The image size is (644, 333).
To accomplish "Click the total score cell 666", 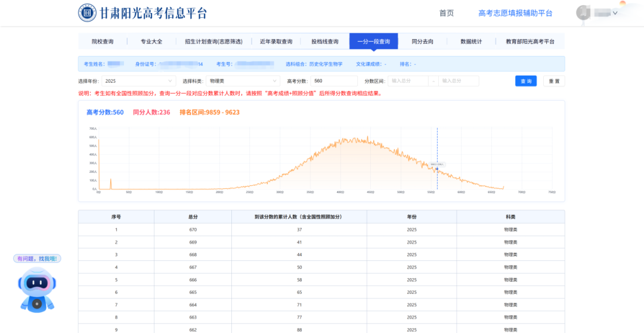I will [193, 280].
